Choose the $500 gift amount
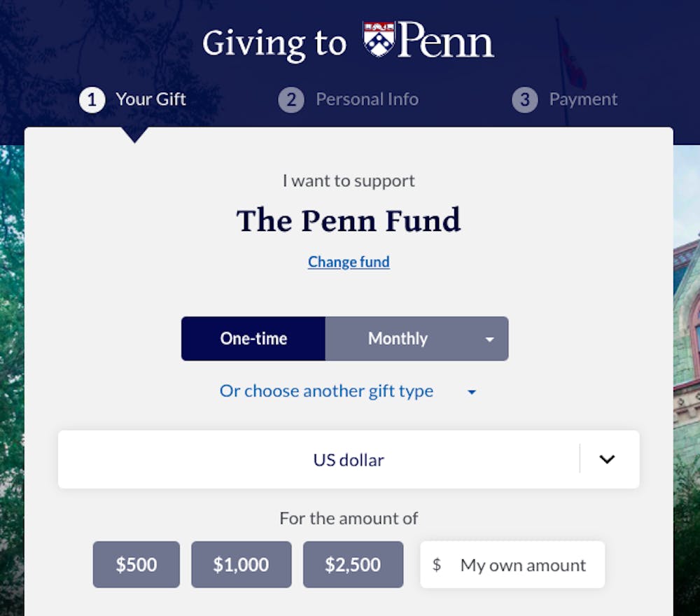The image size is (700, 616). [136, 564]
